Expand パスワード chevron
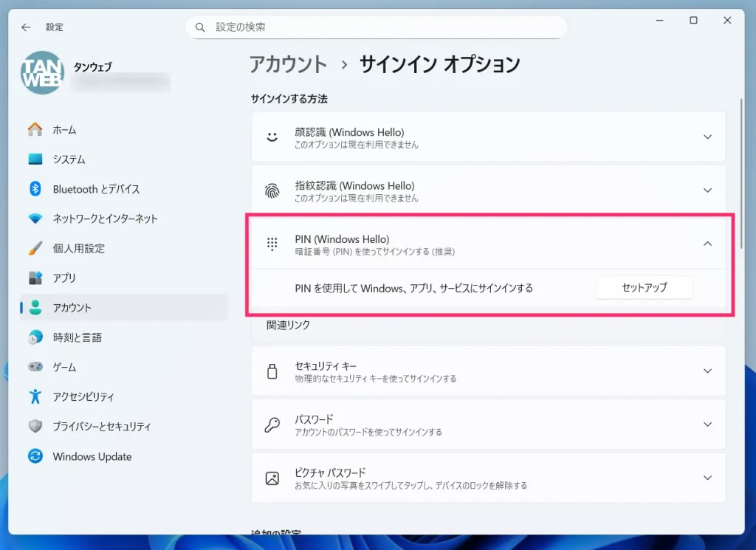The image size is (756, 550). (x=707, y=424)
